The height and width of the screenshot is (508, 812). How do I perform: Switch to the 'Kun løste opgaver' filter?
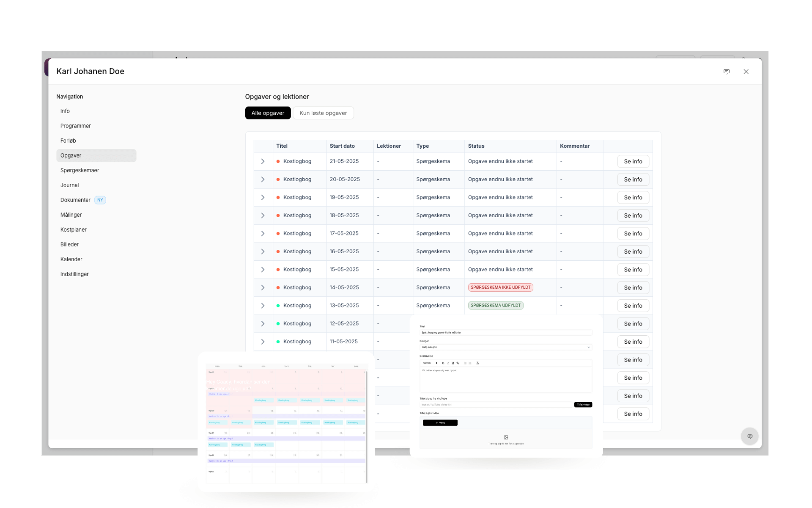click(323, 113)
